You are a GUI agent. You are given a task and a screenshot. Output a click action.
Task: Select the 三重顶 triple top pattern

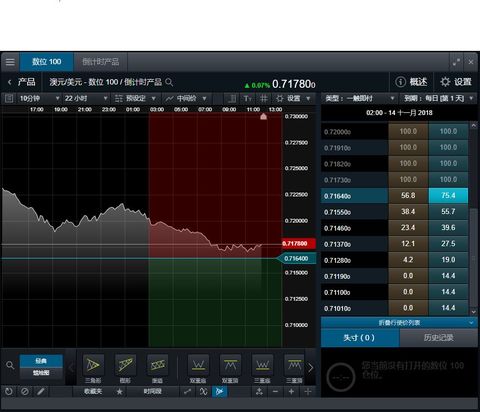pyautogui.click(x=294, y=365)
